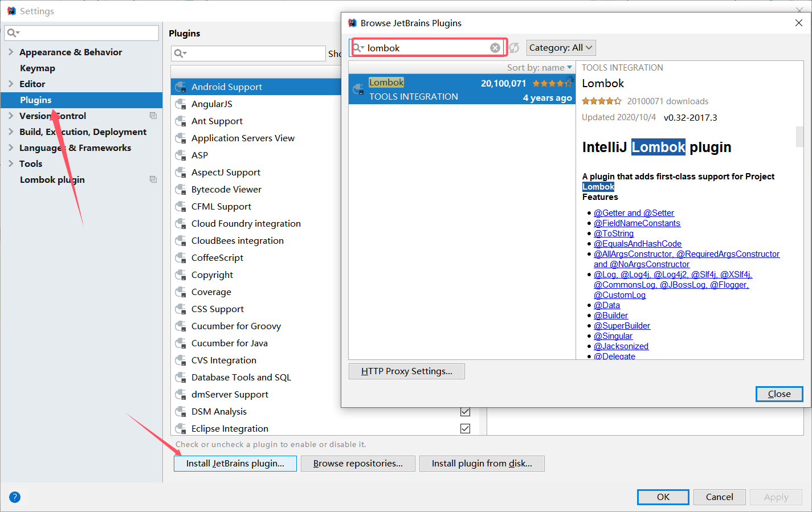Select the Lombok search result row
This screenshot has height=512, width=812.
coord(462,89)
